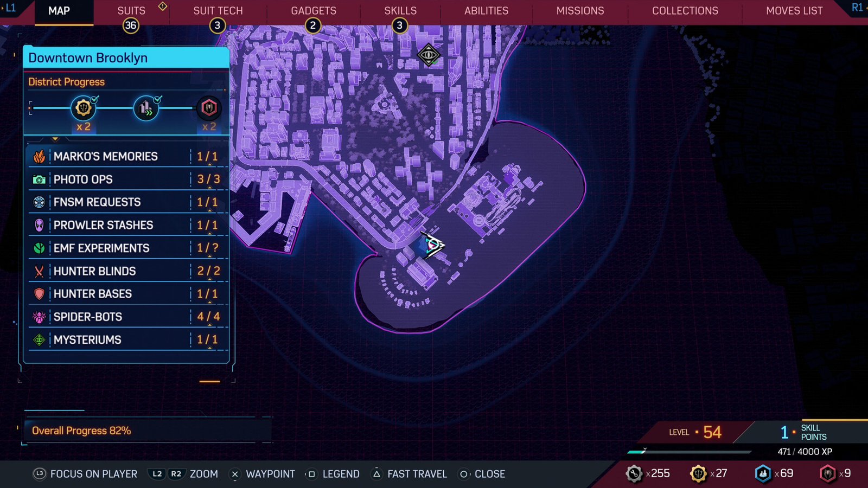Click the tech parts counter icon
868x488 pixels.
pyautogui.click(x=634, y=473)
